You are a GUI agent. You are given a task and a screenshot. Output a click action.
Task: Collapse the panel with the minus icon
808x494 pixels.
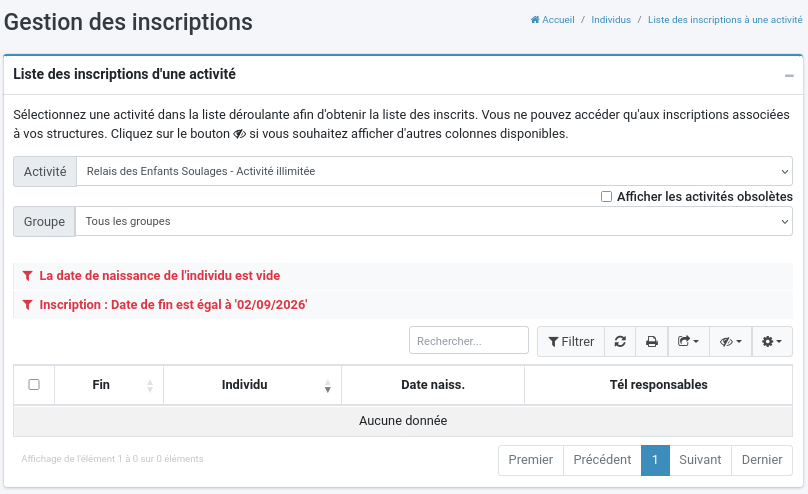click(x=789, y=76)
